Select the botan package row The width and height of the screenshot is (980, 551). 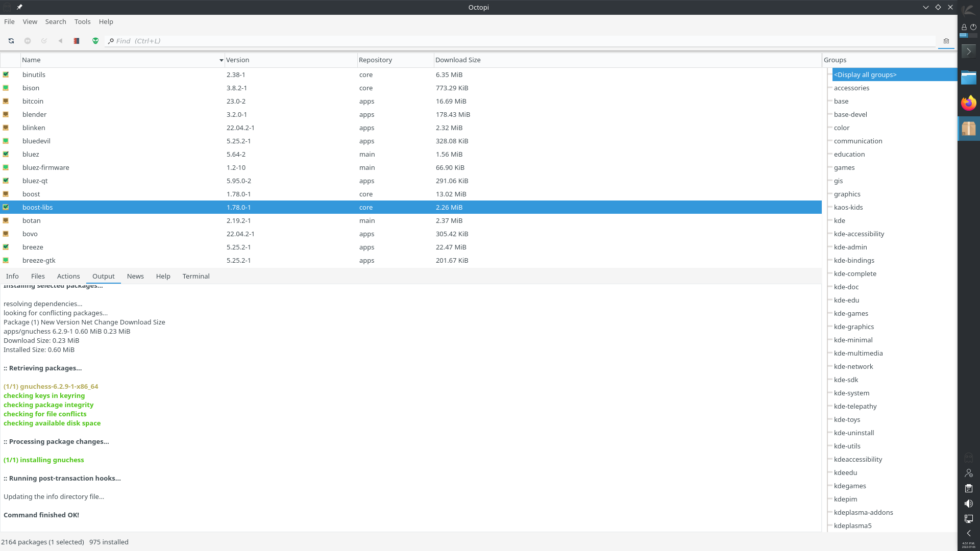coord(411,220)
